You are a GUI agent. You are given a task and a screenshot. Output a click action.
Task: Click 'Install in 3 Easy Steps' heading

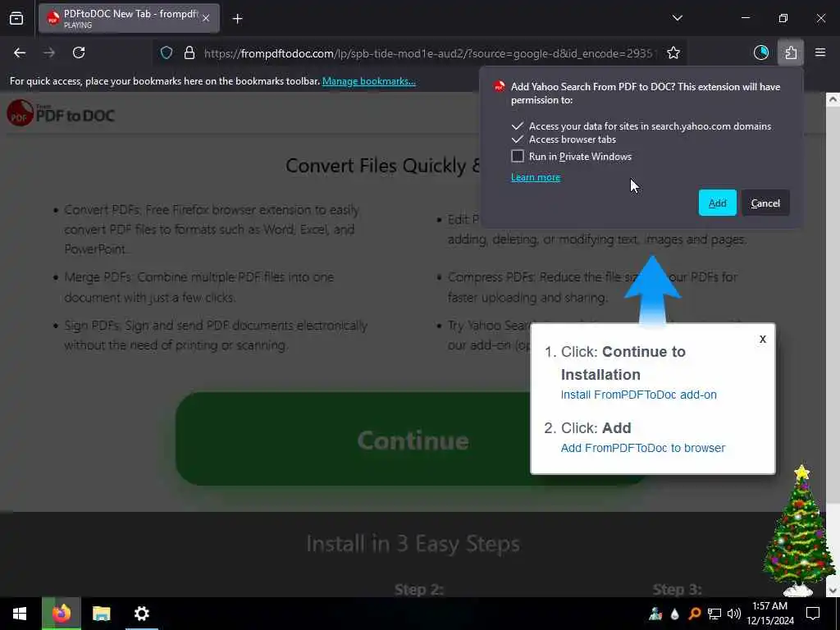pos(413,544)
